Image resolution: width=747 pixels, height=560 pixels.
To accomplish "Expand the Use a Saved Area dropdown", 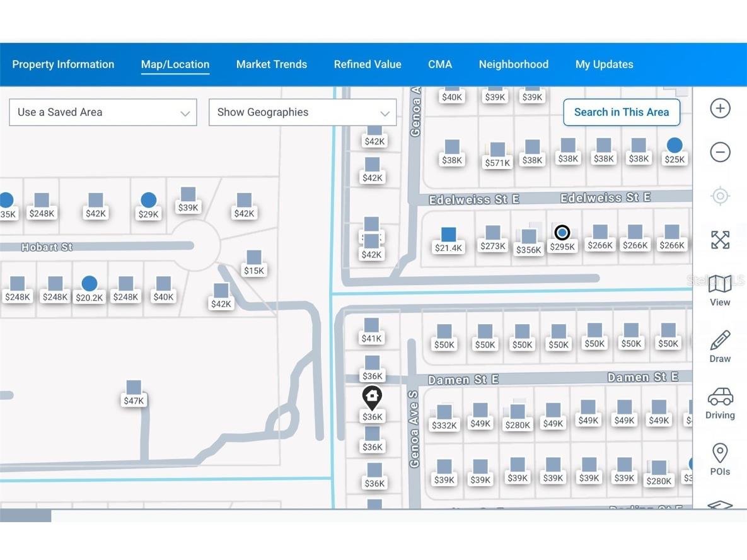I will [x=103, y=112].
